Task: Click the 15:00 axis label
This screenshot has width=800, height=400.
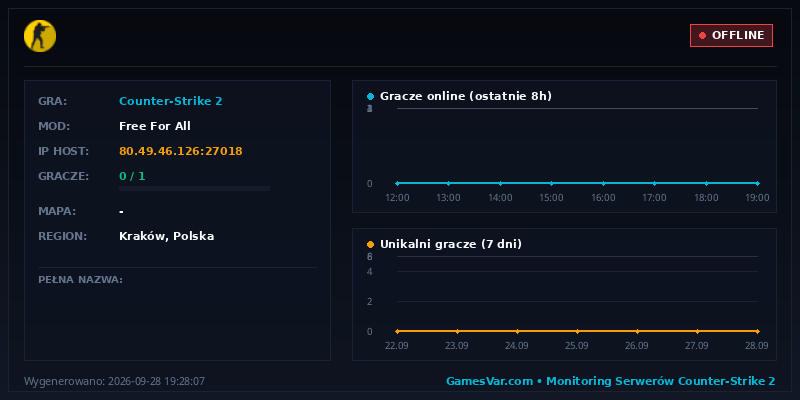Action: (552, 198)
